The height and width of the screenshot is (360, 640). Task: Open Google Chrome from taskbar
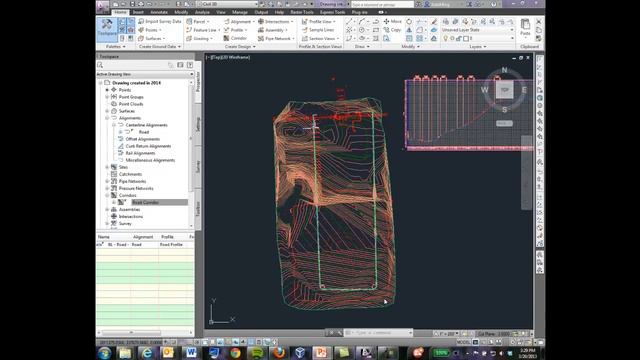click(235, 353)
